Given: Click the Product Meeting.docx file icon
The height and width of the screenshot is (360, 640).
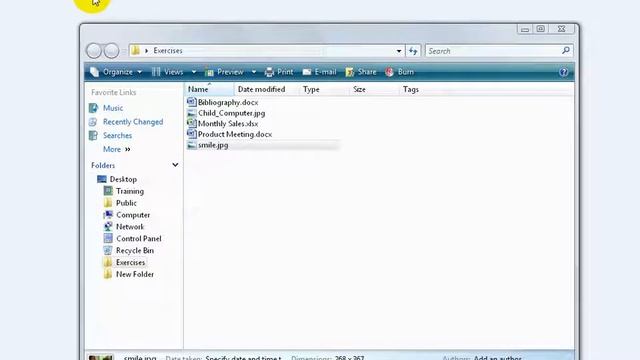Looking at the screenshot, I should [191, 134].
